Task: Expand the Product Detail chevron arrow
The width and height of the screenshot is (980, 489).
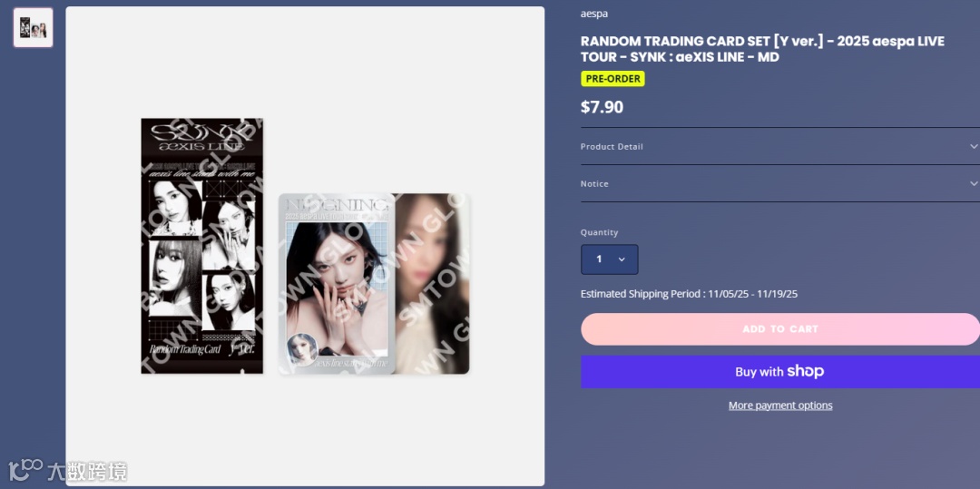Action: tap(973, 146)
